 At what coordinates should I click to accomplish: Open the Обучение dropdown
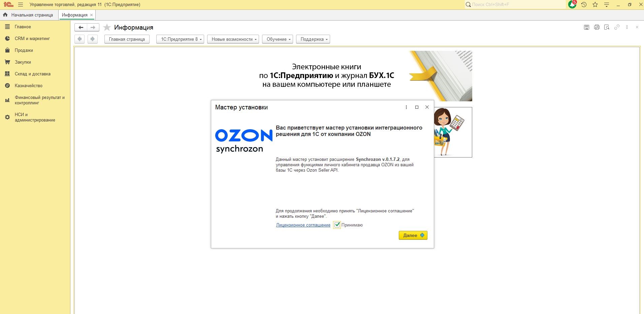coord(278,39)
